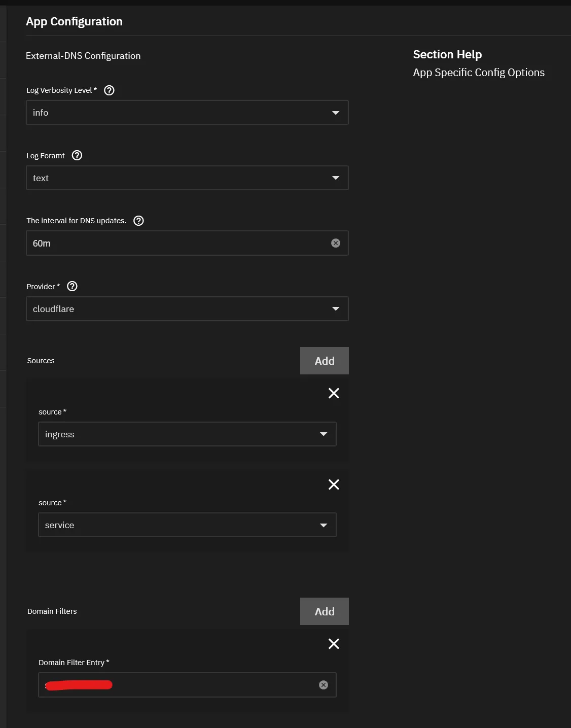Open help for Provider field
Image resolution: width=571 pixels, height=728 pixels.
[x=72, y=286]
